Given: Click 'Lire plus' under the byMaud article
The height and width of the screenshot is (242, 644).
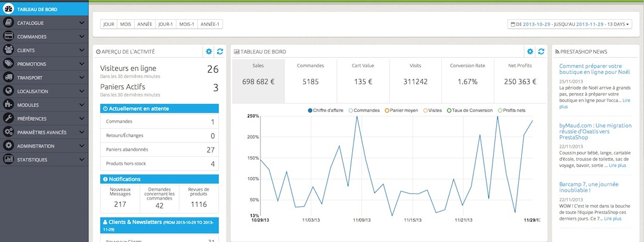Looking at the screenshot, I should (x=618, y=166).
